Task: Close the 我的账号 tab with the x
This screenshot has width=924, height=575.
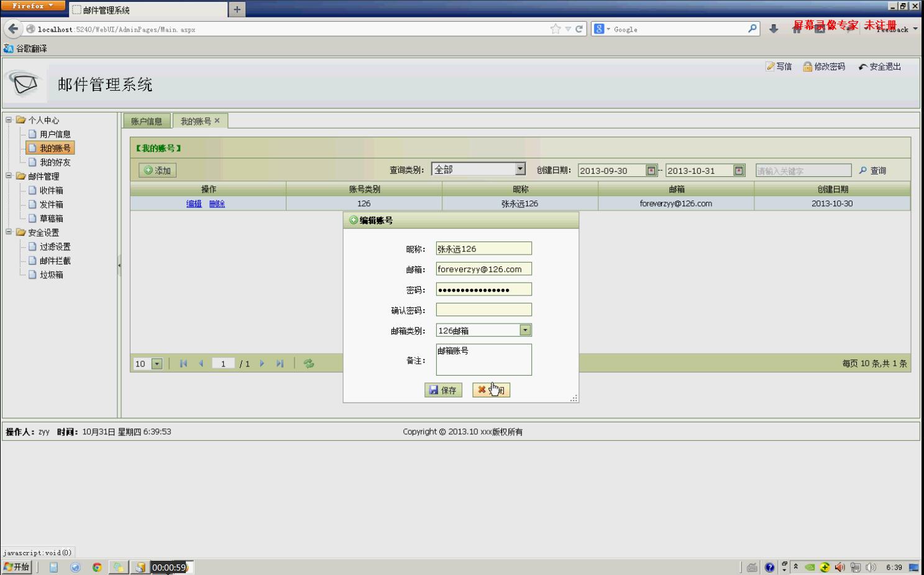Action: click(217, 120)
